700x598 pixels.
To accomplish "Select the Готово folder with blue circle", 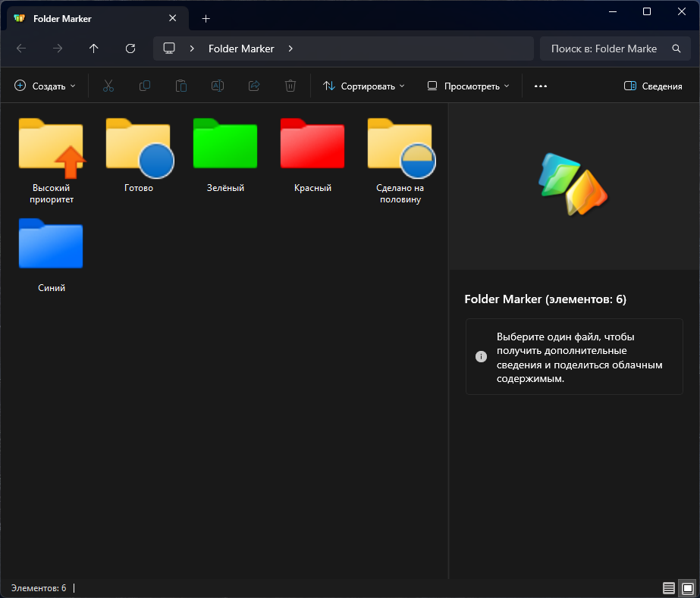I will tap(140, 148).
